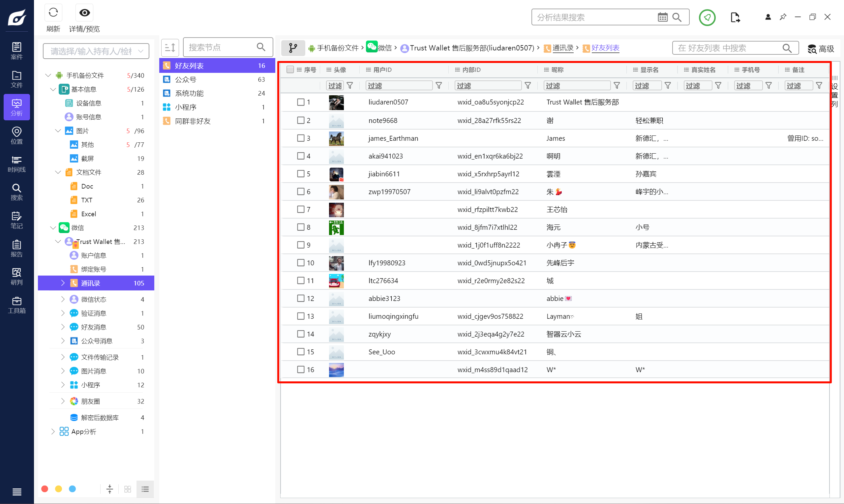The height and width of the screenshot is (504, 844).
Task: Open the 位置 location section
Action: [16, 135]
